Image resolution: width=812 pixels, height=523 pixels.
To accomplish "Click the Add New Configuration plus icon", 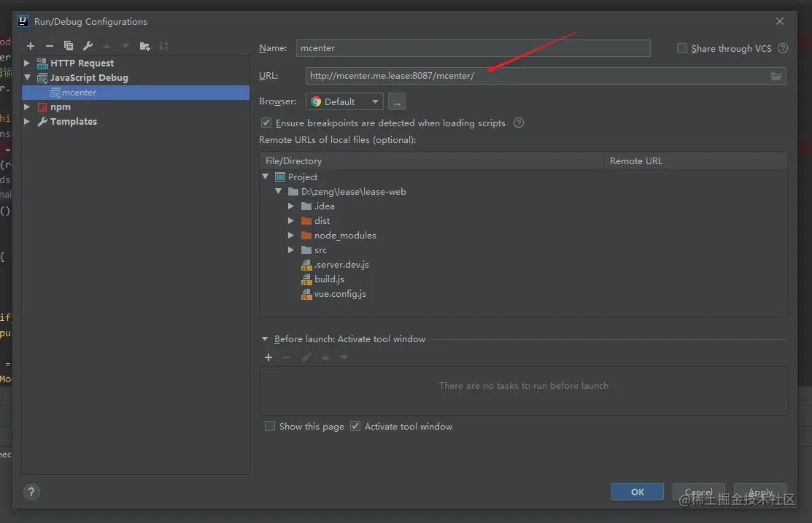I will (x=31, y=46).
